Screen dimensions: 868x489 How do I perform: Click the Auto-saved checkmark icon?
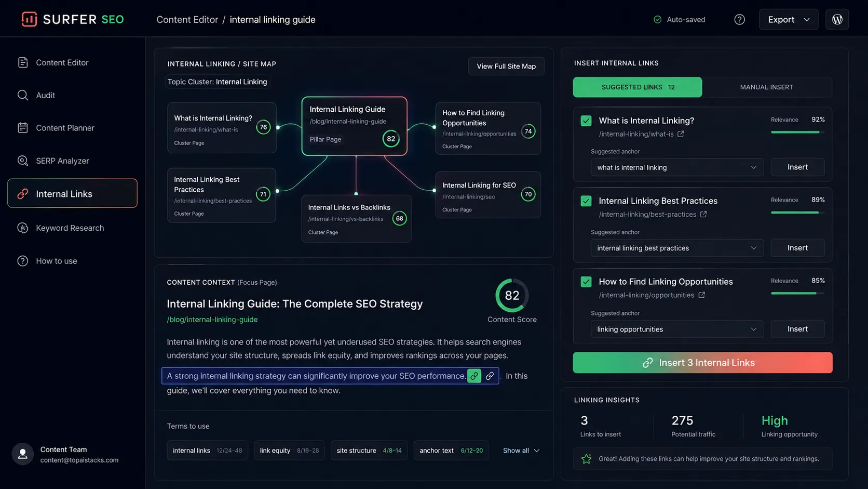coord(657,20)
